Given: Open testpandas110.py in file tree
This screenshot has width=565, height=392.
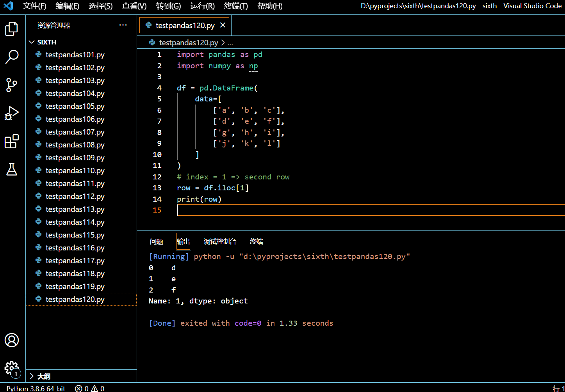Looking at the screenshot, I should (81, 170).
